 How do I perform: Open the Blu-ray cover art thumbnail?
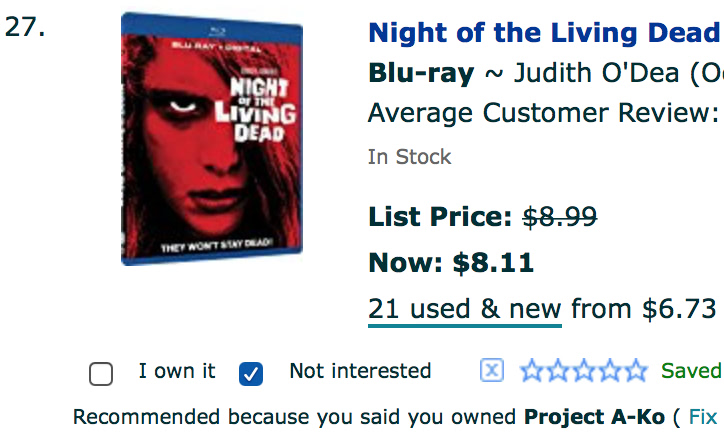(x=212, y=139)
